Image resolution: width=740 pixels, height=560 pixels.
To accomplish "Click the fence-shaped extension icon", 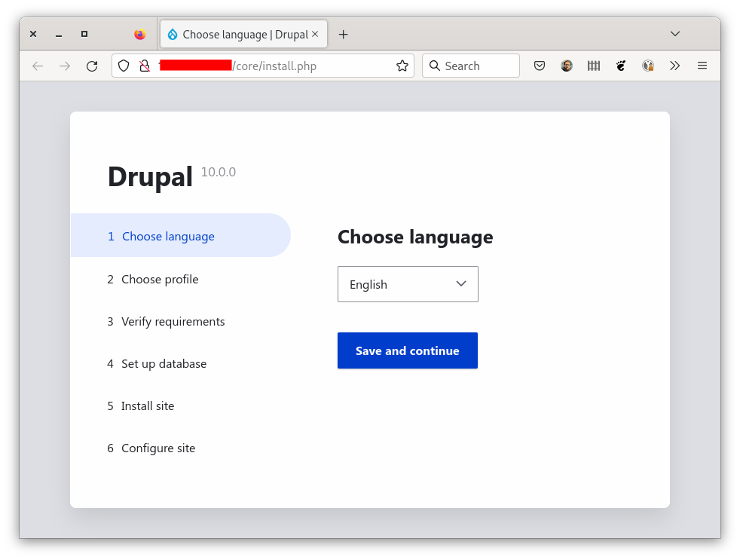I will [594, 66].
